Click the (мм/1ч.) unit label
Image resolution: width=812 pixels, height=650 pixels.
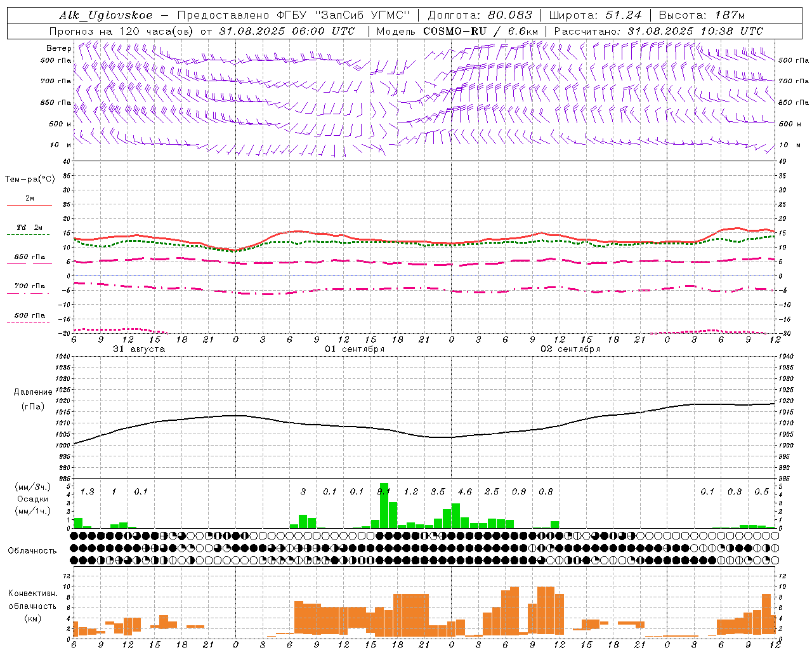coord(34,511)
